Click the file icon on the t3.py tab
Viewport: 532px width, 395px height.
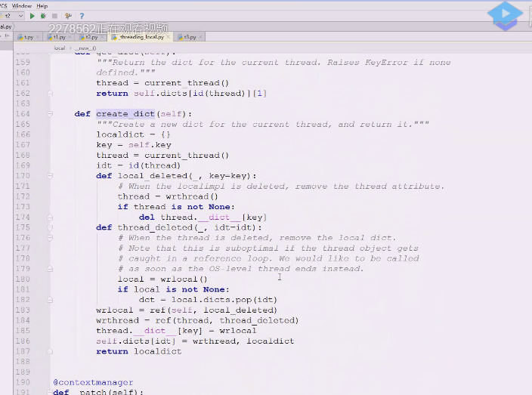pyautogui.click(x=181, y=37)
